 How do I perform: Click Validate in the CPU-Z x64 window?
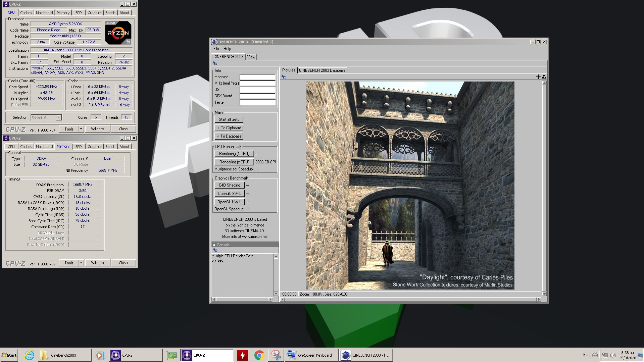point(97,129)
